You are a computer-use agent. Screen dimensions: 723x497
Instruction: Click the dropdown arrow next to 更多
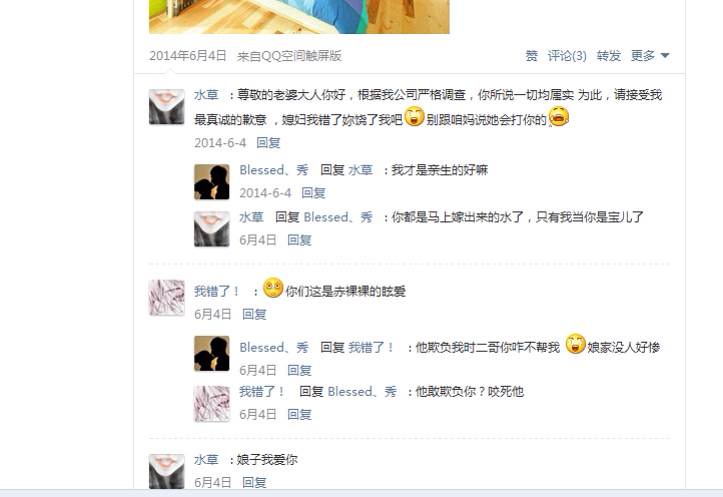click(664, 56)
